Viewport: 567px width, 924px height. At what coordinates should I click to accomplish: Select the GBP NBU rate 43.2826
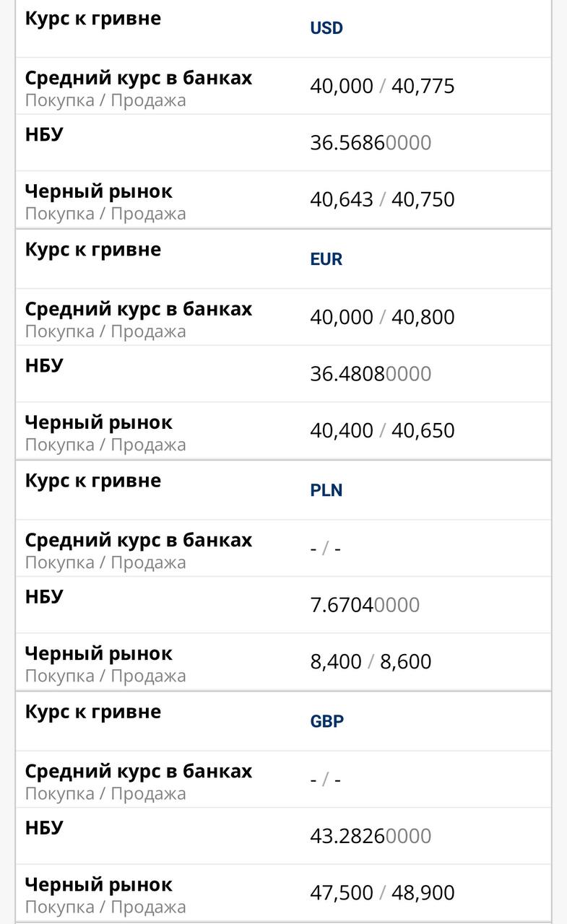pos(370,836)
